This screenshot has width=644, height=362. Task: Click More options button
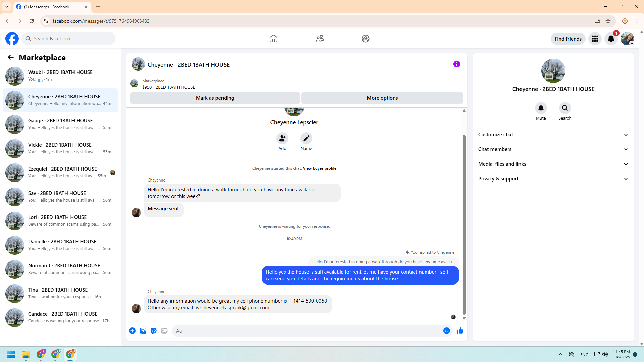tap(382, 98)
